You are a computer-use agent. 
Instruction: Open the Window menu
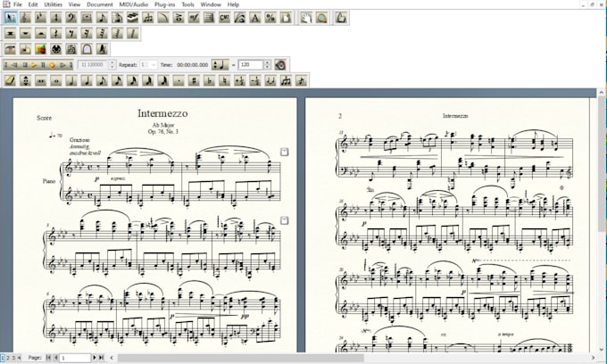pyautogui.click(x=211, y=4)
